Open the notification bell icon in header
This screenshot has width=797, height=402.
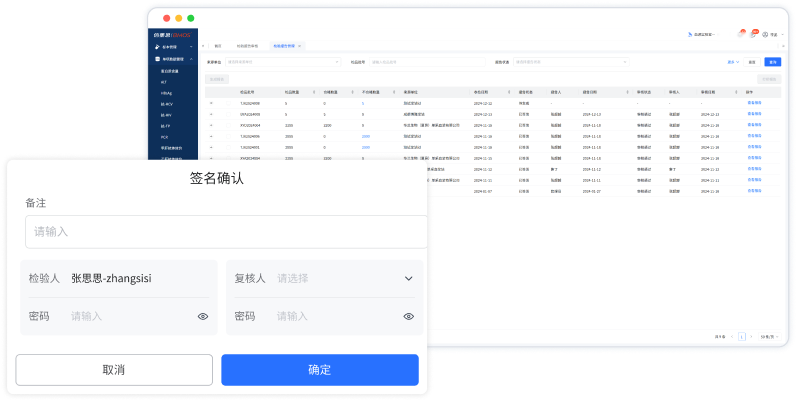tap(740, 34)
